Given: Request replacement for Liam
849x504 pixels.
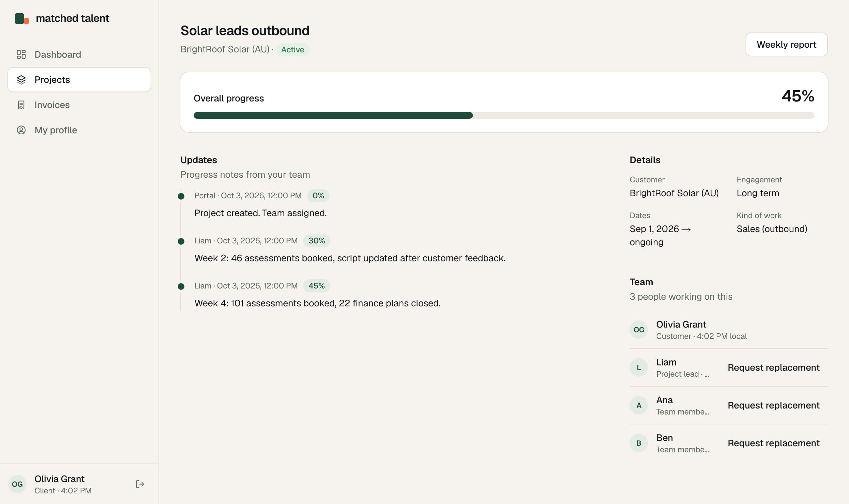Looking at the screenshot, I should click(x=773, y=367).
